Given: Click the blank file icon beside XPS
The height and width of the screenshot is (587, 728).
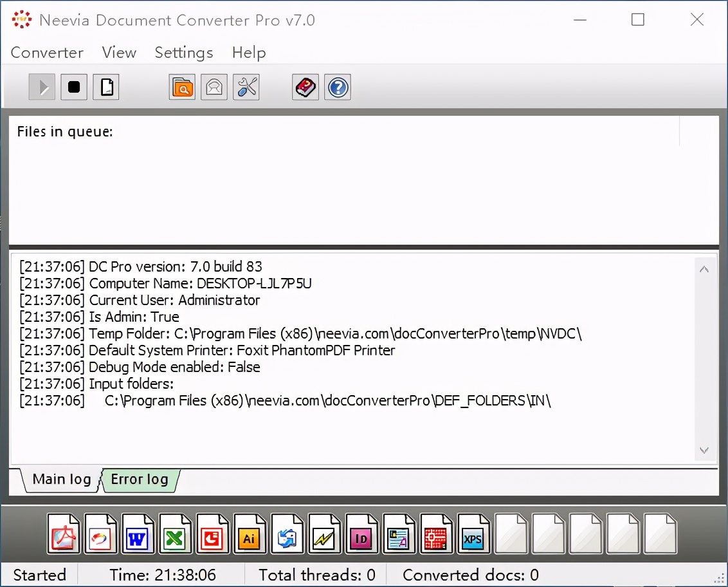Looking at the screenshot, I should (x=511, y=534).
